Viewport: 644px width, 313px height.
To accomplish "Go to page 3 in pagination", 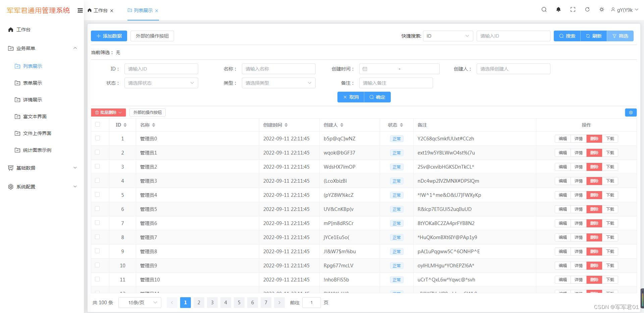I will pyautogui.click(x=212, y=303).
